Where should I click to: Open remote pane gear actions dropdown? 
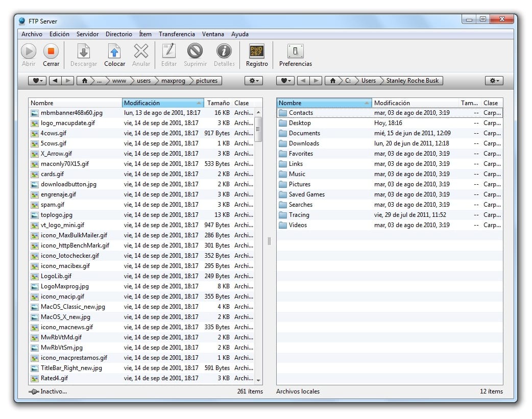pos(254,81)
